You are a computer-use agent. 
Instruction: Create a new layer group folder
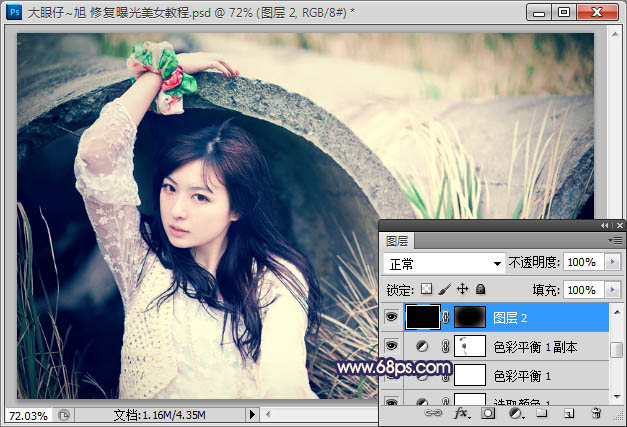click(x=542, y=413)
